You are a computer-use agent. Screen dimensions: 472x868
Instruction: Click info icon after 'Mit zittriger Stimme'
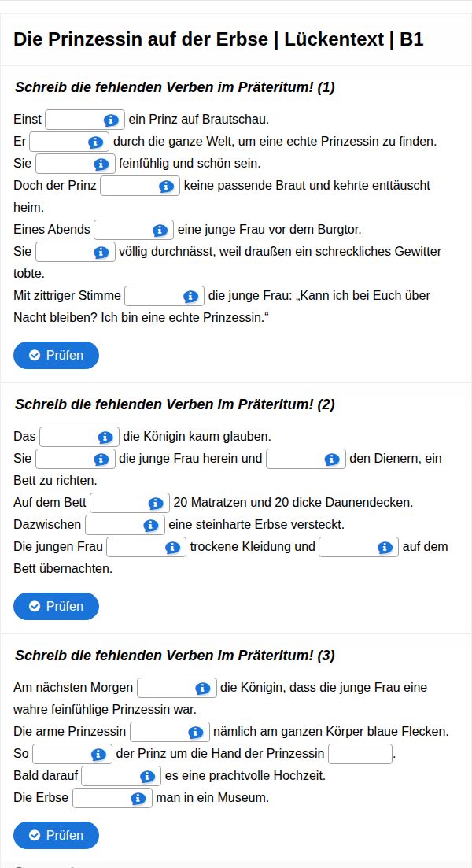click(x=190, y=297)
